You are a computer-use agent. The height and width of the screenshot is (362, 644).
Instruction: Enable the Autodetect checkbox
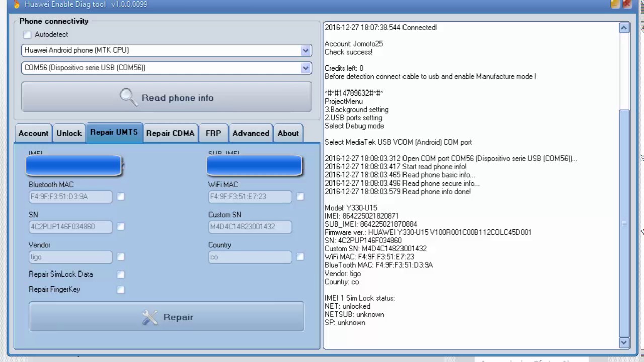(27, 35)
